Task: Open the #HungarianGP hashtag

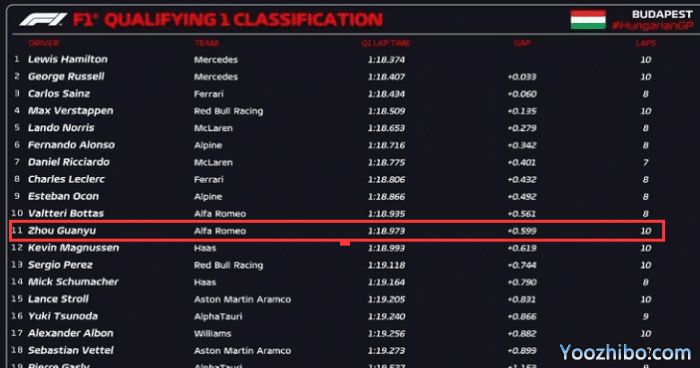Action: pyautogui.click(x=652, y=26)
